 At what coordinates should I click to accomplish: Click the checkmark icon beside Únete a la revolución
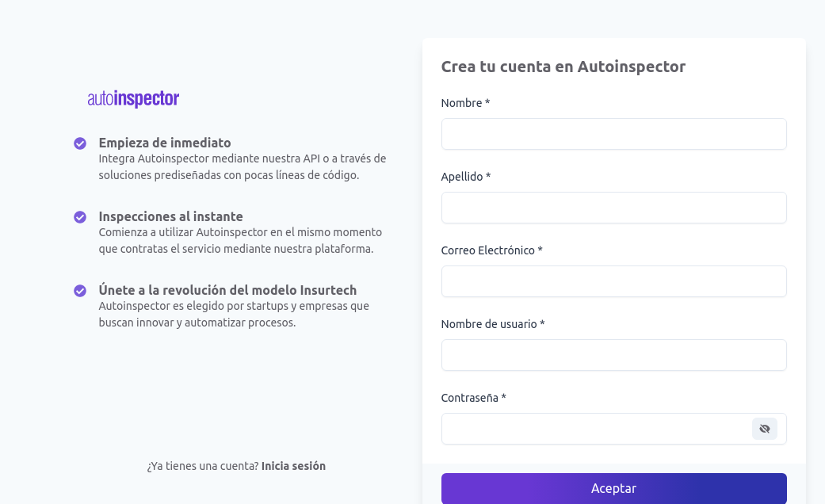point(80,290)
